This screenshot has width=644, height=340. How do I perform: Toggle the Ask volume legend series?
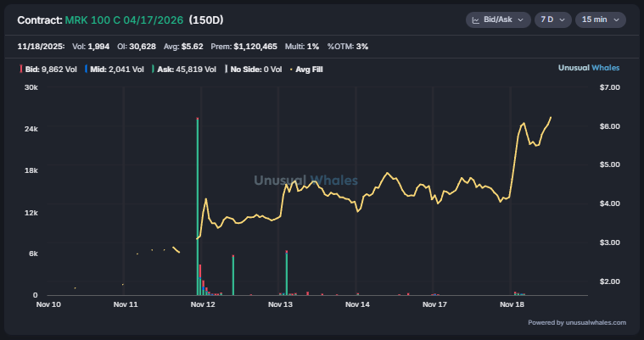[x=184, y=69]
